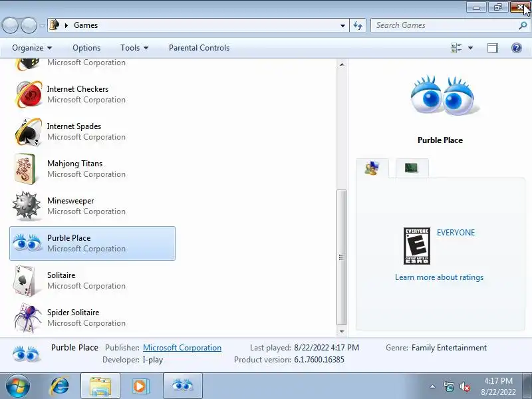Select the Spider Solitaire spider icon
Viewport: 532px width, 399px height.
[x=28, y=318]
